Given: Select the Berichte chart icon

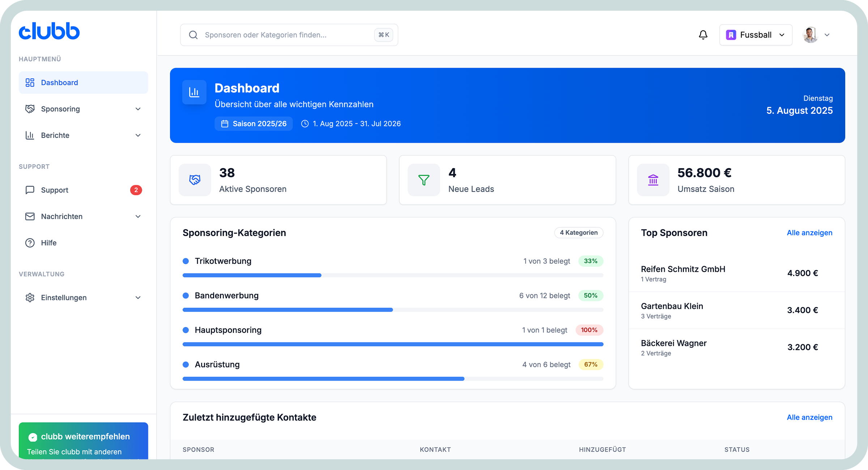Looking at the screenshot, I should (x=30, y=135).
